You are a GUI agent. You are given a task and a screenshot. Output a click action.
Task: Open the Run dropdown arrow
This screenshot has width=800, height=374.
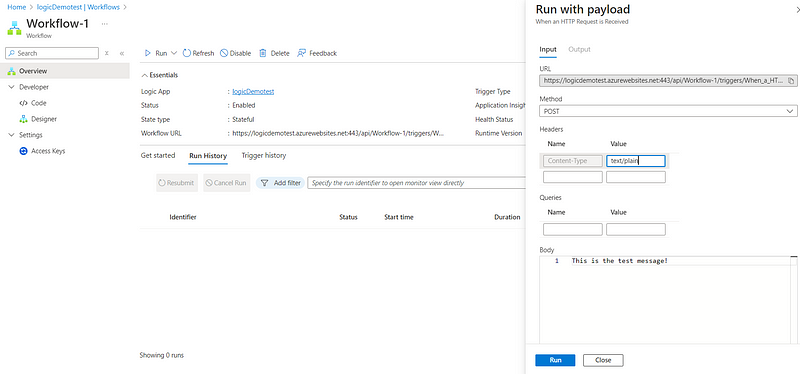[173, 53]
